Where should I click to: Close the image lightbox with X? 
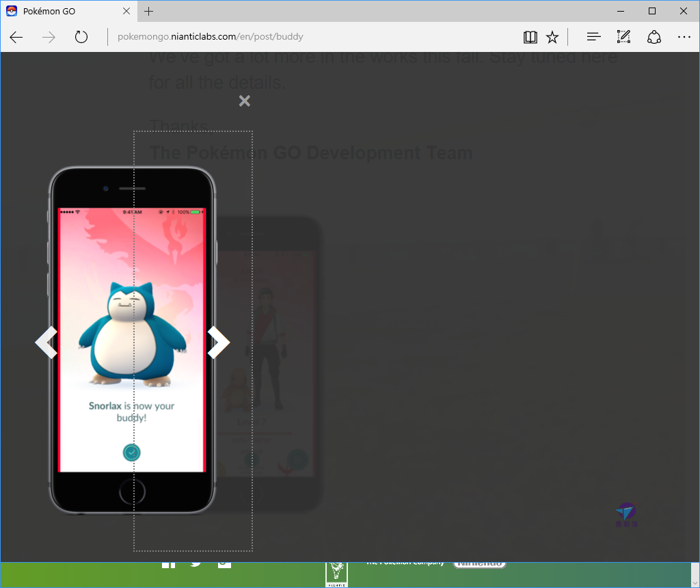point(244,101)
